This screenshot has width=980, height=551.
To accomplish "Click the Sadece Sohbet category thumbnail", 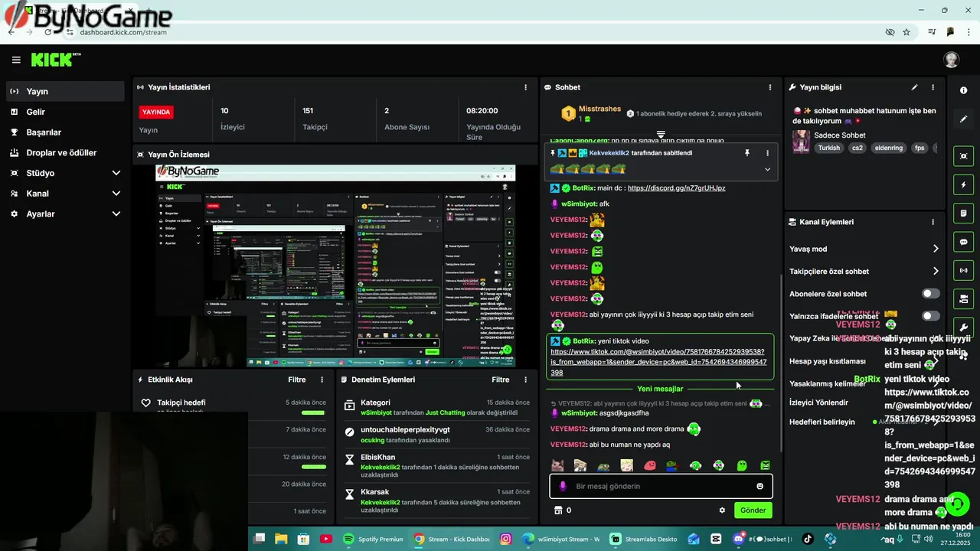I will [x=801, y=142].
